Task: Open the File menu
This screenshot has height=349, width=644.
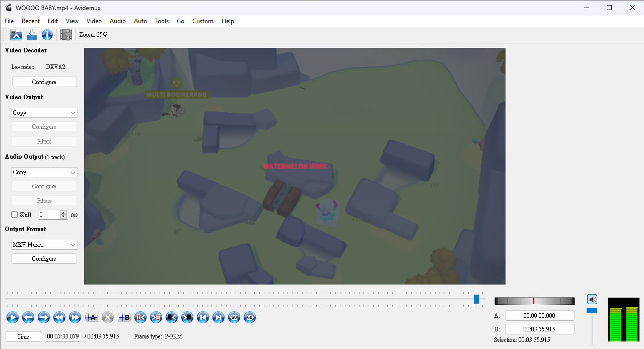Action: [9, 21]
